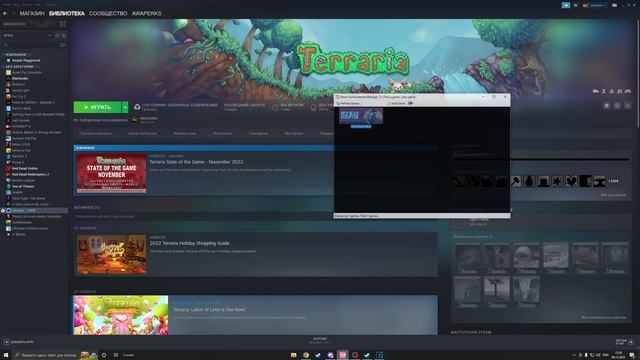Select Sea of Thieves in library list

tap(23, 187)
